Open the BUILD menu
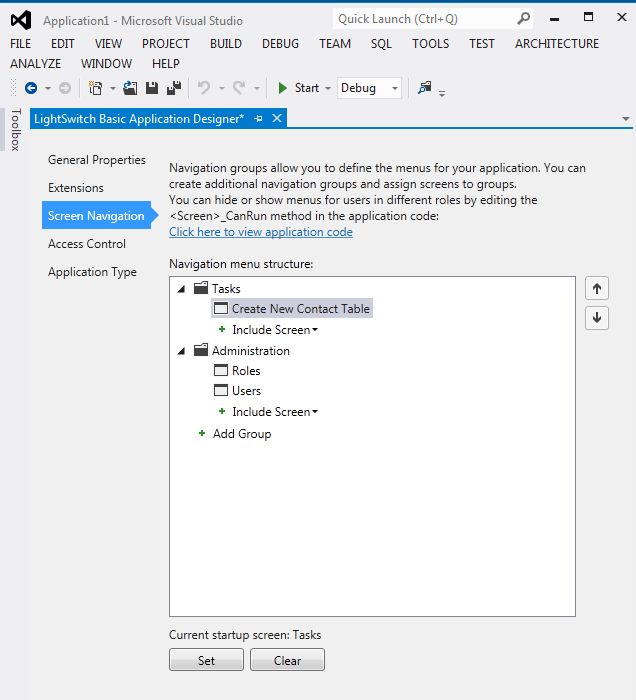The height and width of the screenshot is (700, 636). pos(226,44)
